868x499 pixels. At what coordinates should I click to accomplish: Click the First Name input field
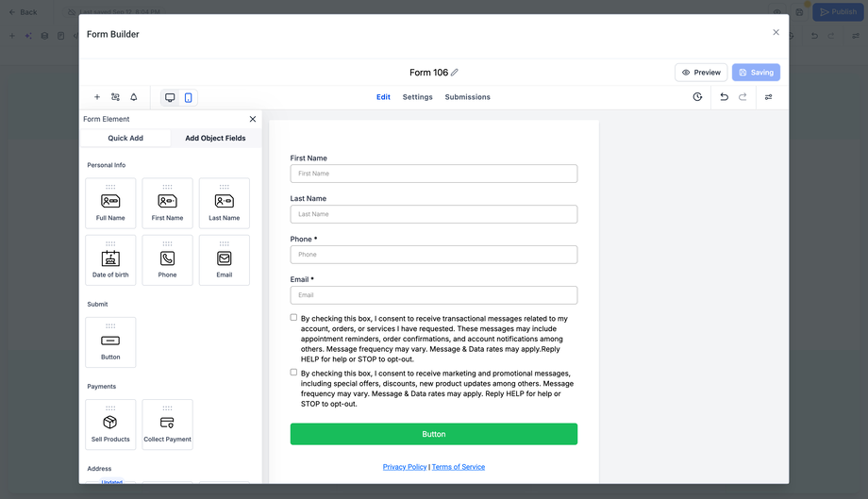[x=433, y=174]
